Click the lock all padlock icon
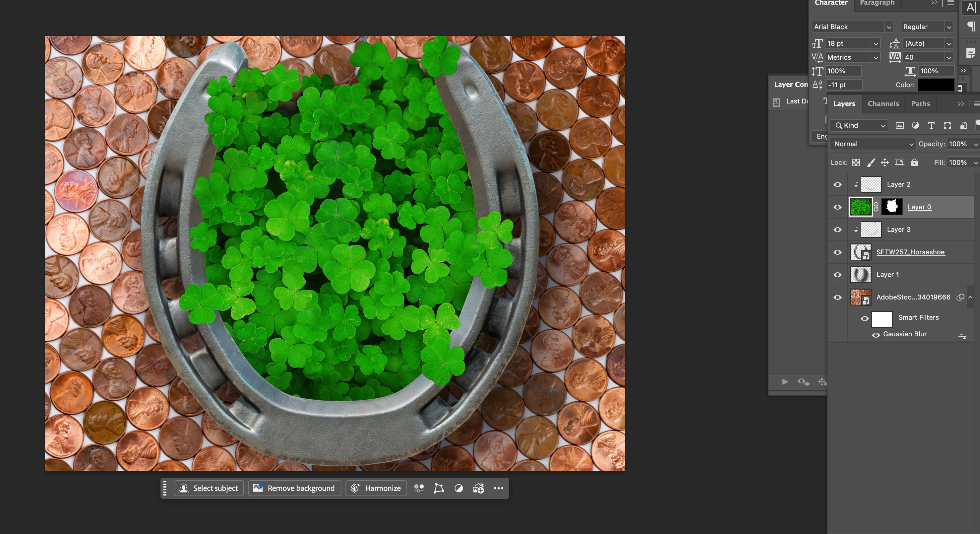980x534 pixels. pos(914,163)
